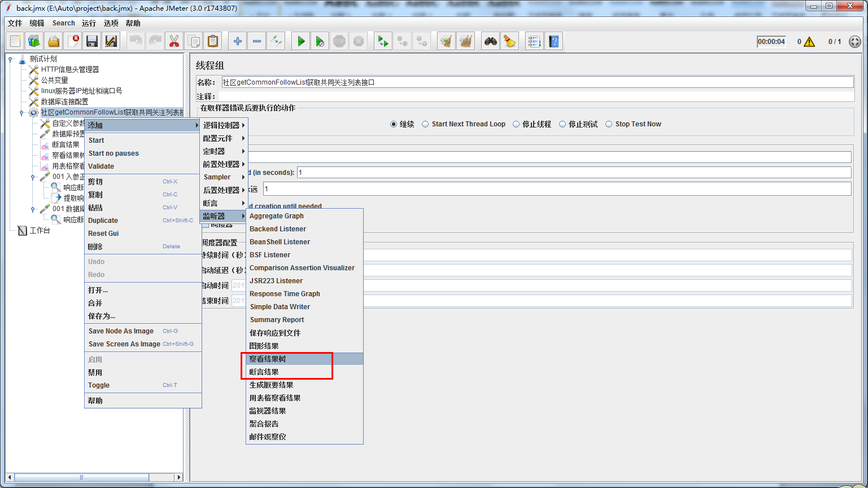Screen dimensions: 868x488
Task: Select the Stop Test Now radio button
Action: [x=609, y=124]
